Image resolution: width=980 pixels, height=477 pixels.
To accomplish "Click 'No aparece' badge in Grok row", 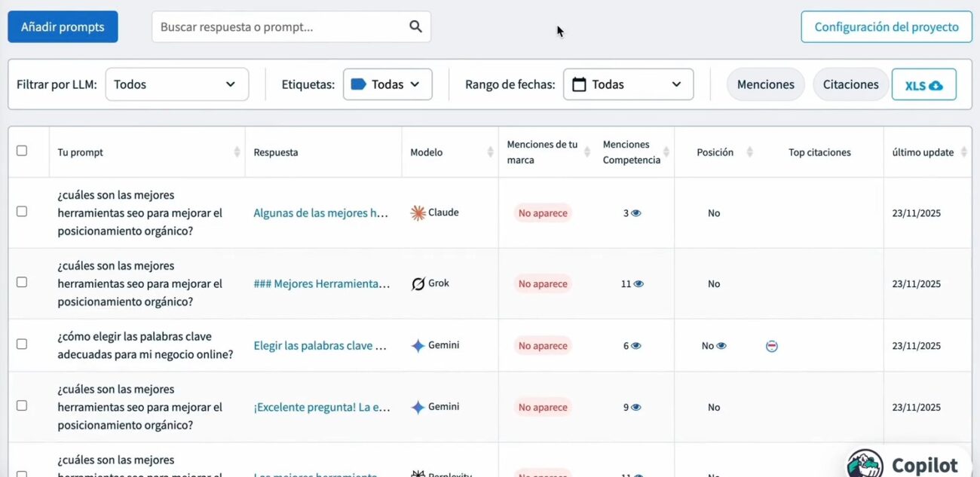I will pyautogui.click(x=543, y=284).
